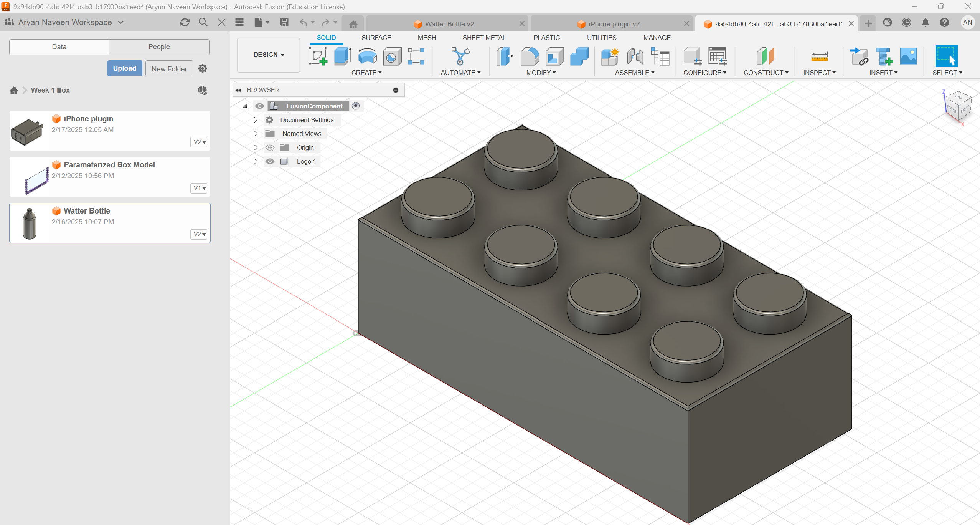Collapse the FusionComponent root node

pos(245,106)
